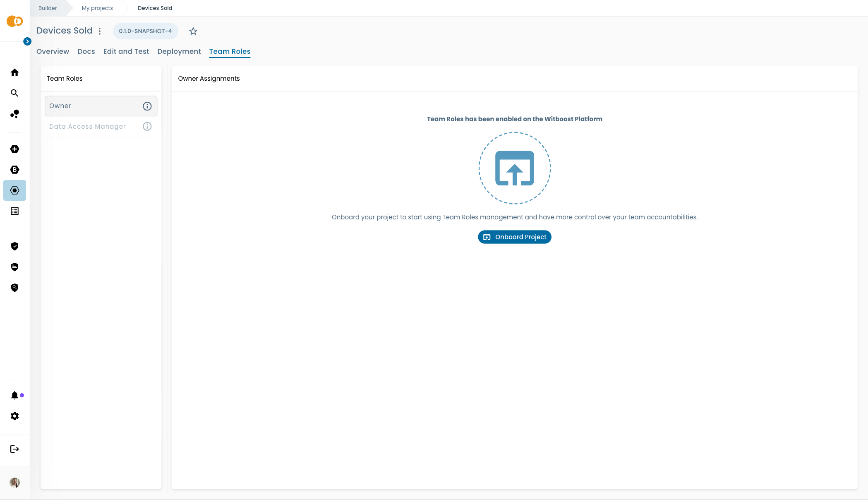This screenshot has height=500, width=868.
Task: Switch to the Deployment tab
Action: [179, 51]
